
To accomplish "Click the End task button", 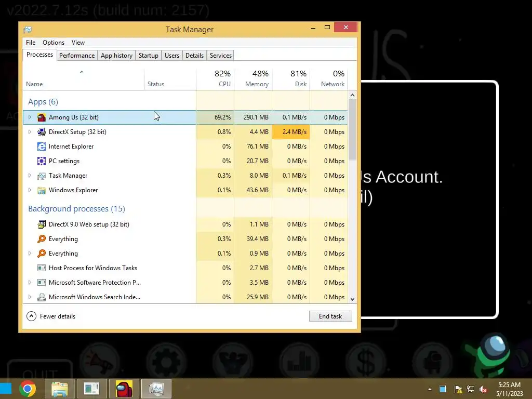I will (x=330, y=316).
